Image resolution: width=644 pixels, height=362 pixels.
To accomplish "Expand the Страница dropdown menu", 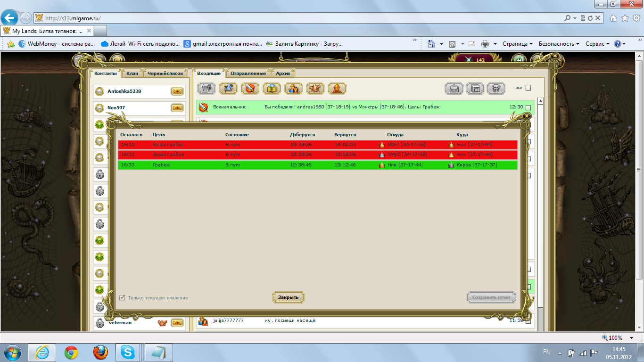I will click(x=518, y=44).
